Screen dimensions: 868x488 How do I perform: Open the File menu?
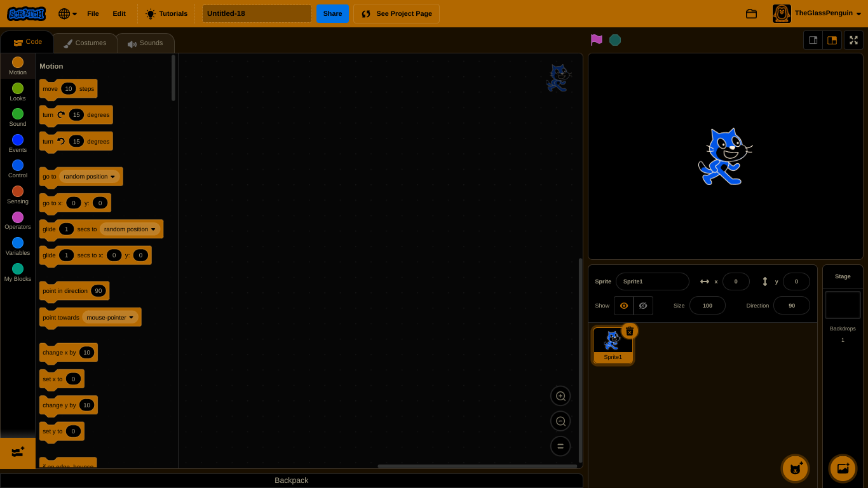pyautogui.click(x=93, y=13)
